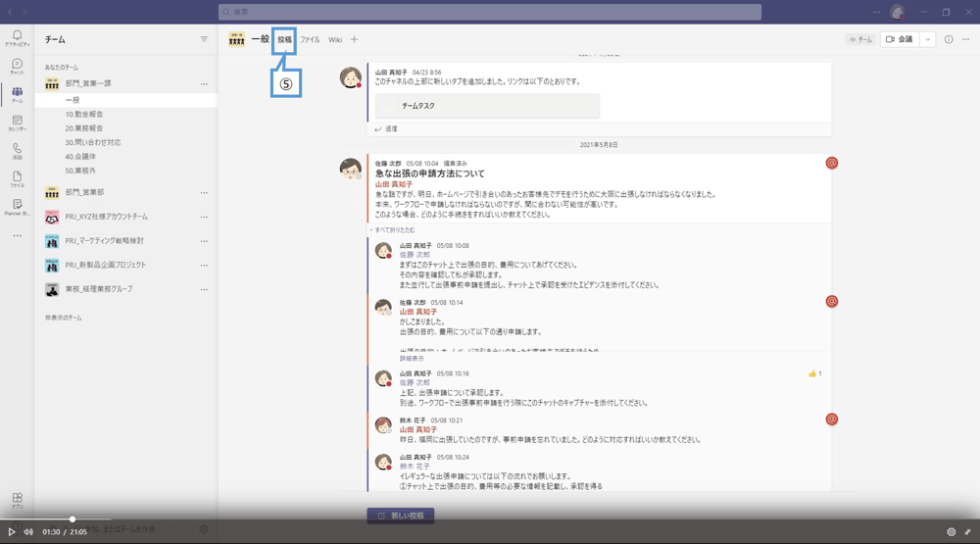Open the チームタスク tab card
The width and height of the screenshot is (980, 544).
[487, 106]
